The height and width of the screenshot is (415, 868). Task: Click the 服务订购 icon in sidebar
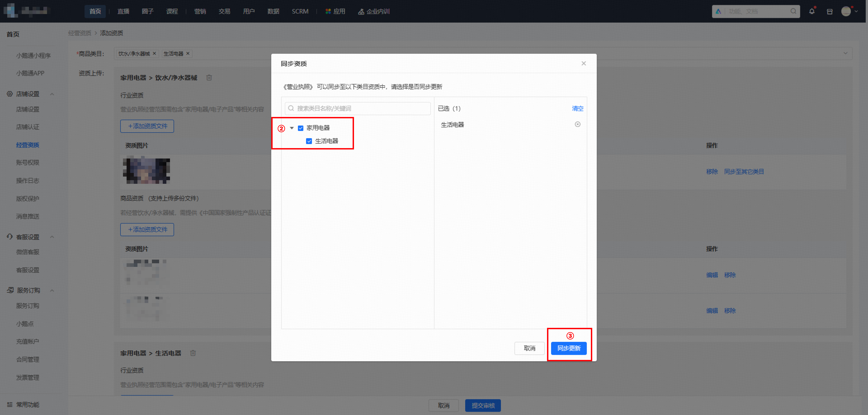[x=10, y=290]
